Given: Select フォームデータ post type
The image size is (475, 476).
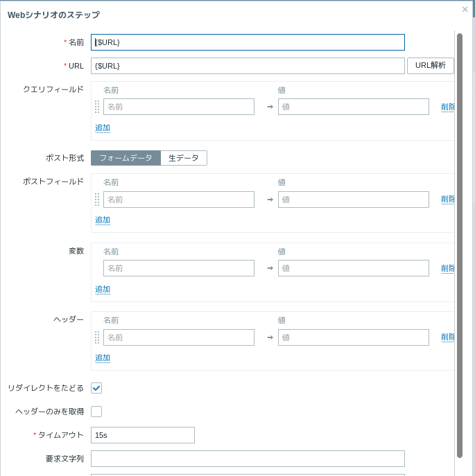Looking at the screenshot, I should point(126,158).
